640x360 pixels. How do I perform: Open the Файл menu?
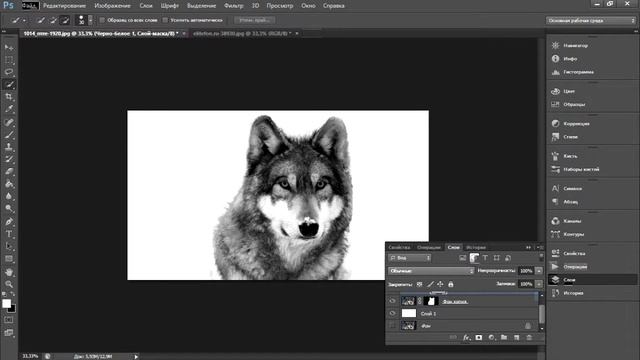(x=30, y=6)
